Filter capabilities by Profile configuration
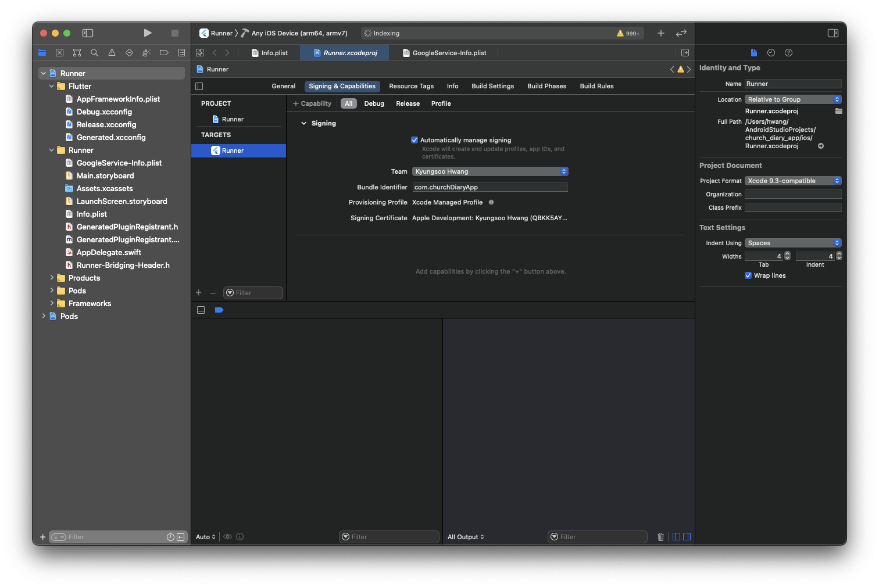 coord(441,103)
